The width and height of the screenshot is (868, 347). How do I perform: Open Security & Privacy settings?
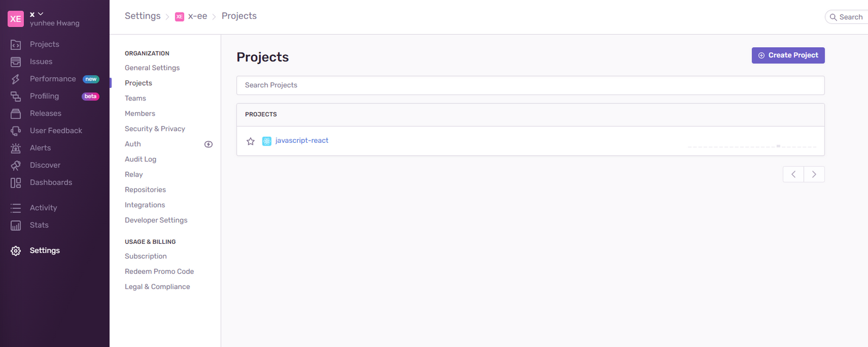(x=155, y=129)
